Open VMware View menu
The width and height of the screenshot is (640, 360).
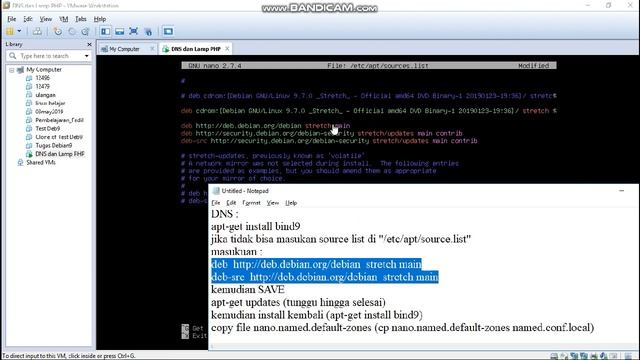pos(46,19)
